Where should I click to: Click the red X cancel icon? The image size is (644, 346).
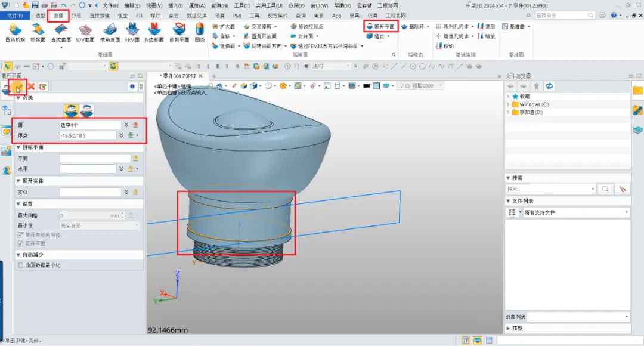click(31, 87)
